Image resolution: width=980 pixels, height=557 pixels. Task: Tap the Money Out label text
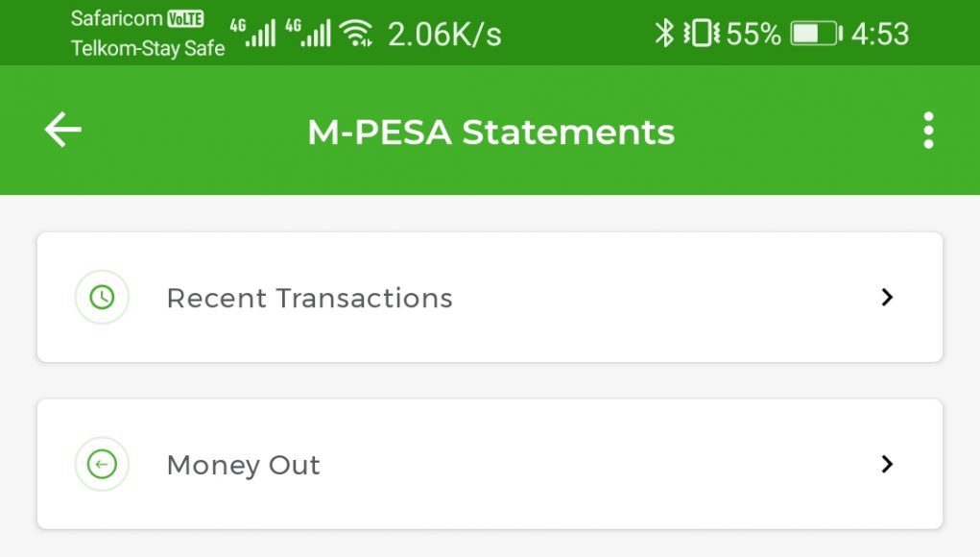[243, 466]
